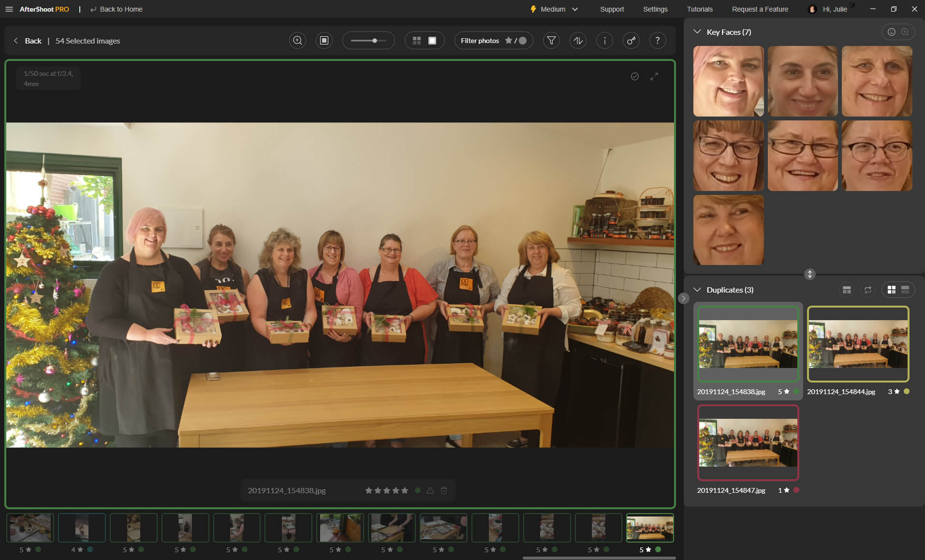The height and width of the screenshot is (560, 925).
Task: Switch to single image view mode
Action: tap(432, 41)
